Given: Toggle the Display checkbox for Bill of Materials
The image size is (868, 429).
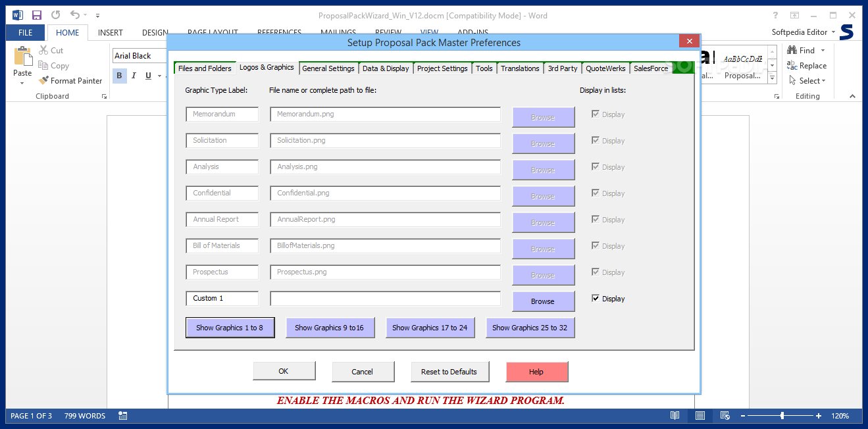Looking at the screenshot, I should [x=596, y=245].
